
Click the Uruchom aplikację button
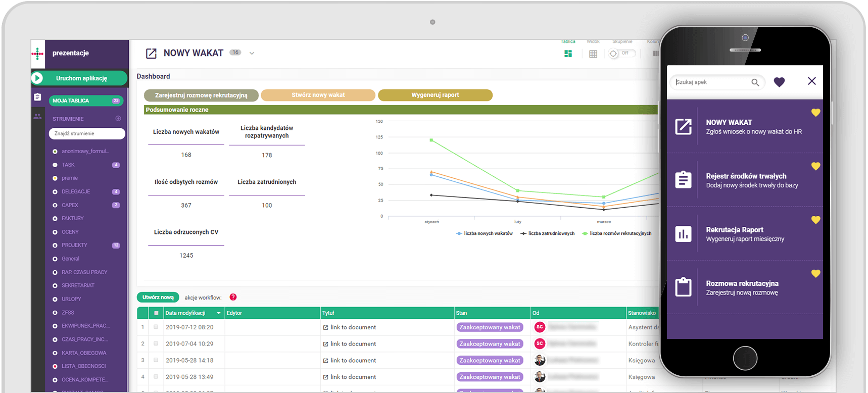point(80,78)
